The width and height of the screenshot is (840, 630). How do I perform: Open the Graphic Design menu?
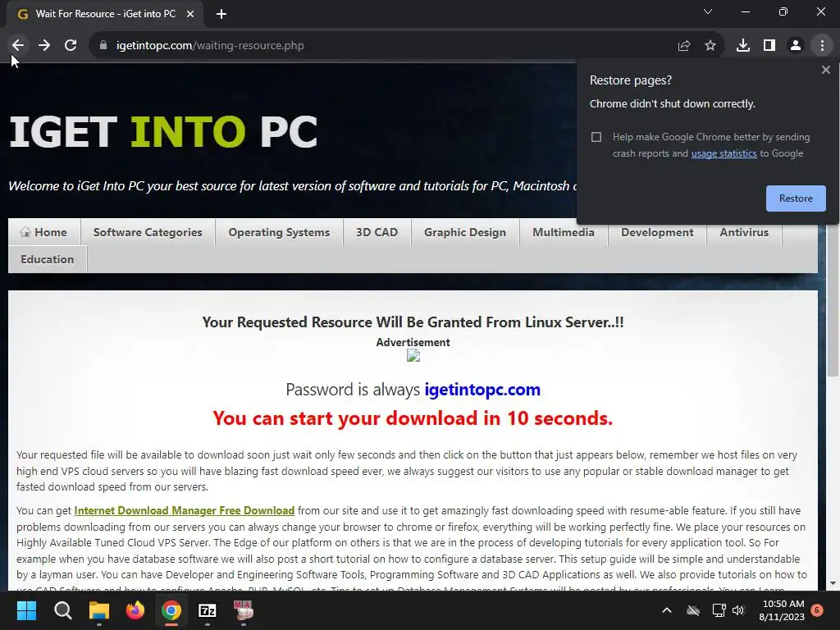click(465, 232)
